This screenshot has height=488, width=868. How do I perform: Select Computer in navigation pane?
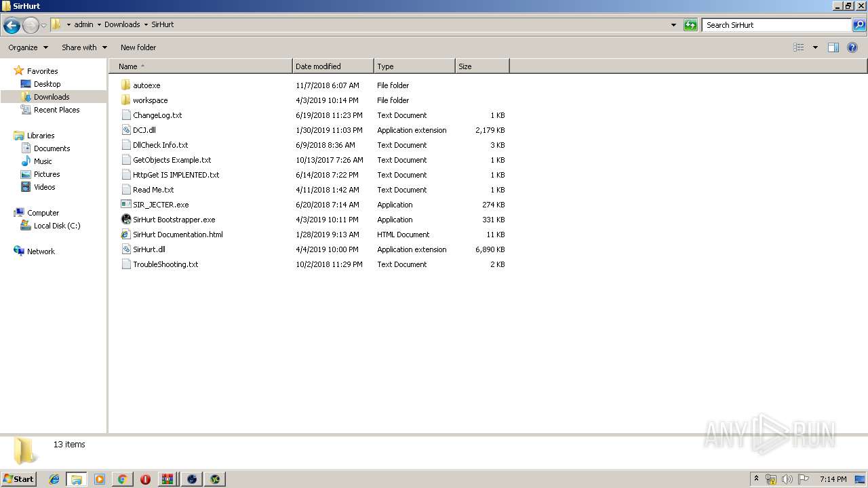point(43,213)
